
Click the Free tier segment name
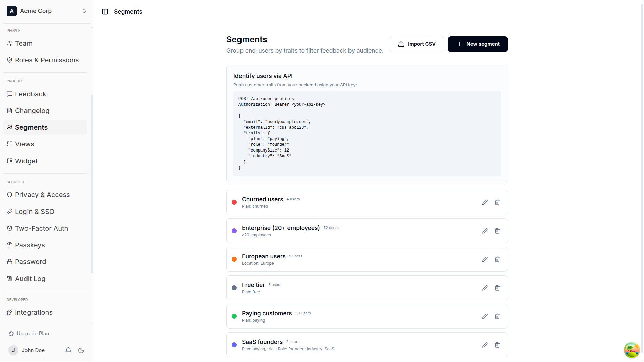[253, 285]
